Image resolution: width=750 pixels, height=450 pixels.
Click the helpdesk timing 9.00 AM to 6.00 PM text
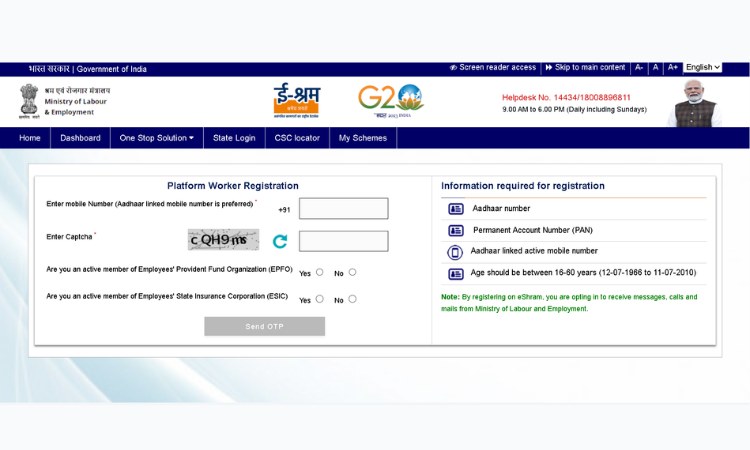574,110
